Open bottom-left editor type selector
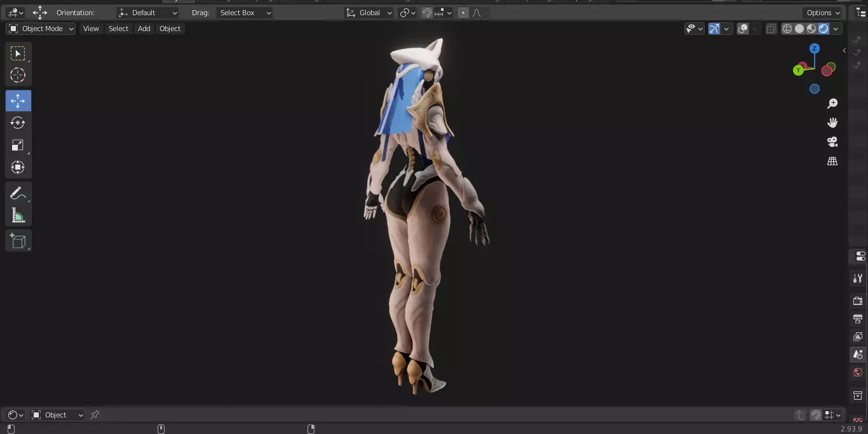This screenshot has width=868, height=434. 15,415
